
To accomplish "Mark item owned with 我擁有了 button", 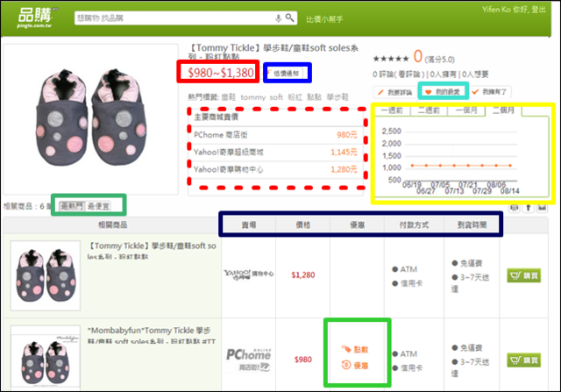I will [489, 92].
